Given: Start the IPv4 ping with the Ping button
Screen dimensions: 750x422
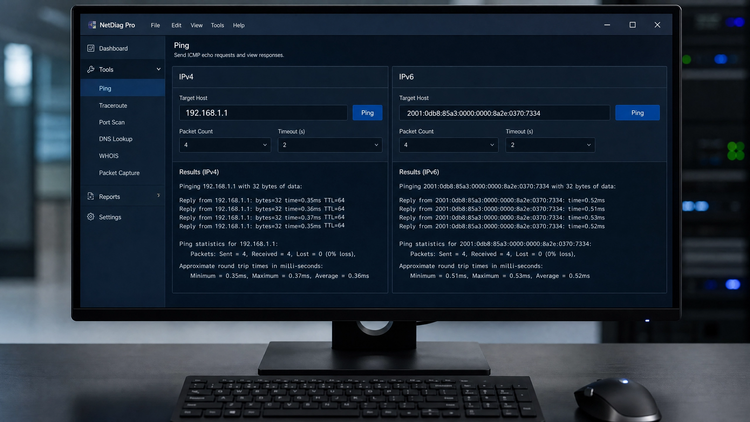Looking at the screenshot, I should pyautogui.click(x=367, y=113).
